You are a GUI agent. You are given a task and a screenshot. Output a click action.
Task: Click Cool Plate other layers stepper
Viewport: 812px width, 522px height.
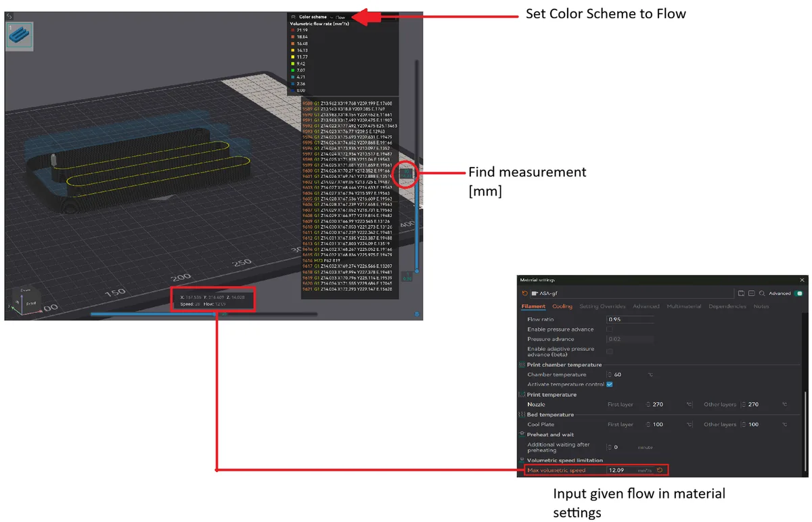(x=744, y=425)
